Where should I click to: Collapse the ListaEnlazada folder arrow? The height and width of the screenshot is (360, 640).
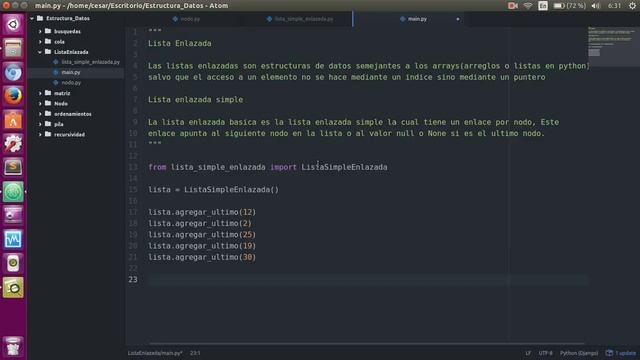tap(40, 52)
